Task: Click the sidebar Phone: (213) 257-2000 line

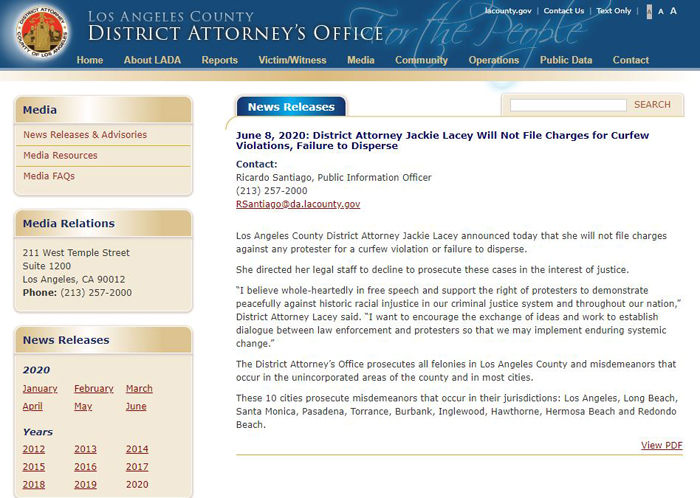Action: pyautogui.click(x=77, y=293)
